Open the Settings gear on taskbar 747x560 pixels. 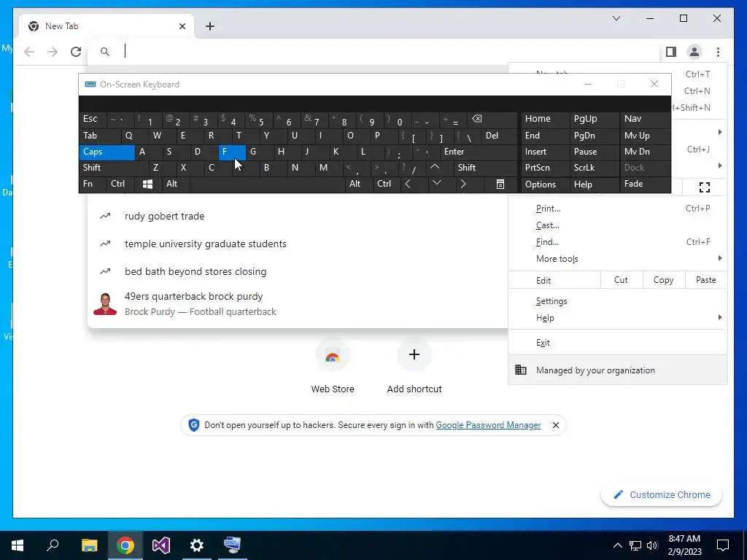pos(197,545)
